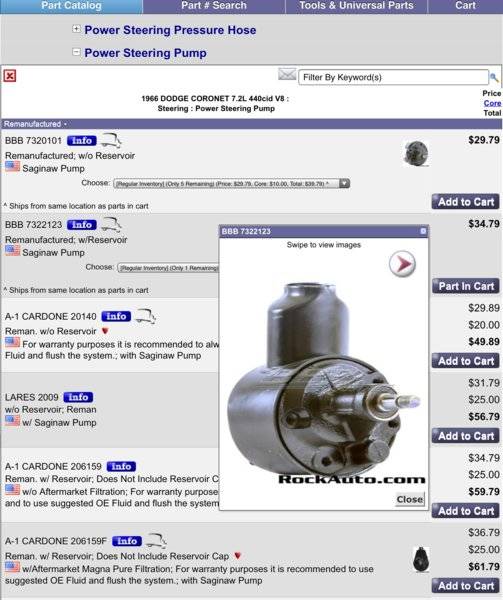Viewport: 503px width, 600px height.
Task: Collapse Power Steering Pump category
Action: 77,52
